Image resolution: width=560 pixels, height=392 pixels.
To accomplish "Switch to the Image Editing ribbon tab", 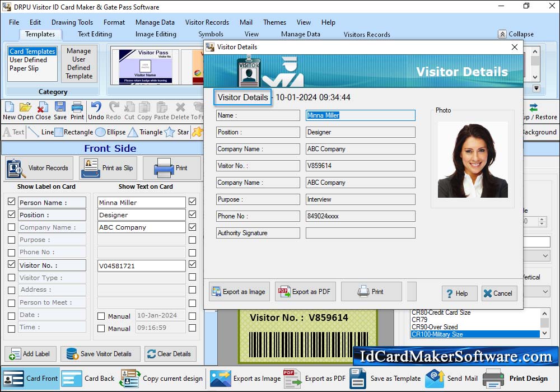I will pos(156,34).
